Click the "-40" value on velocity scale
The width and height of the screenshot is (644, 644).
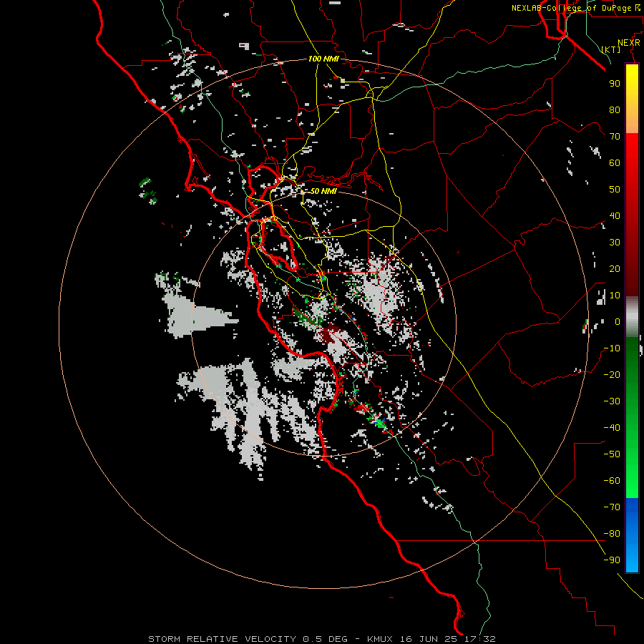(612, 428)
